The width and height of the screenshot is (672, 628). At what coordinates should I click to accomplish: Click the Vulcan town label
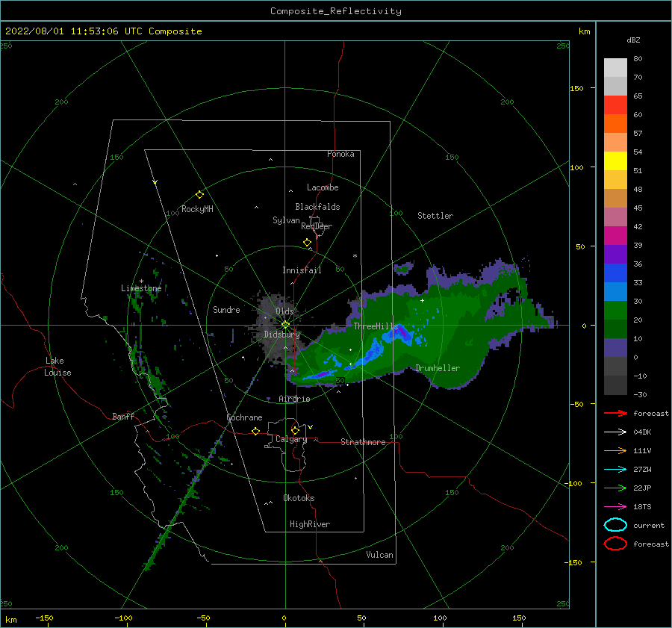point(379,555)
